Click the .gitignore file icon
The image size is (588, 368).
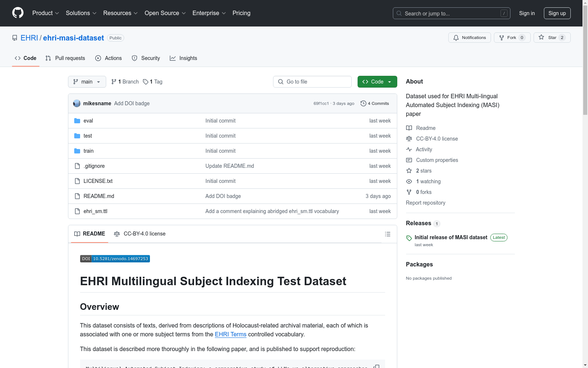77,166
